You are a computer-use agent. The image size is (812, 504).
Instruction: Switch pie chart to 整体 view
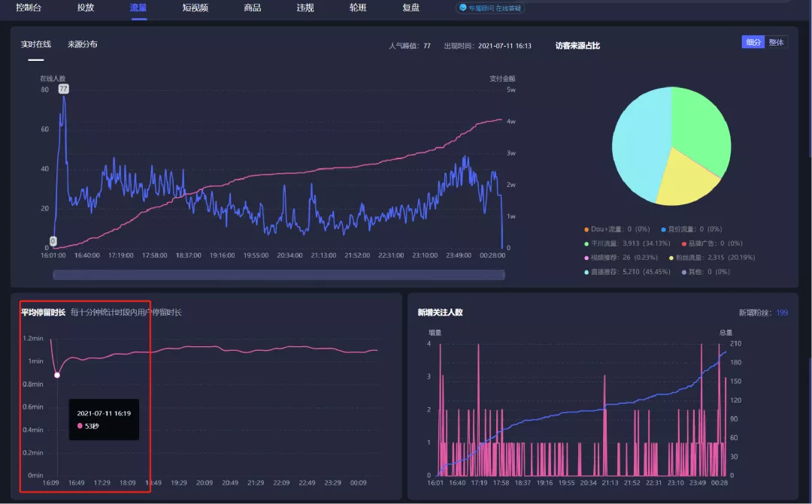coord(776,42)
